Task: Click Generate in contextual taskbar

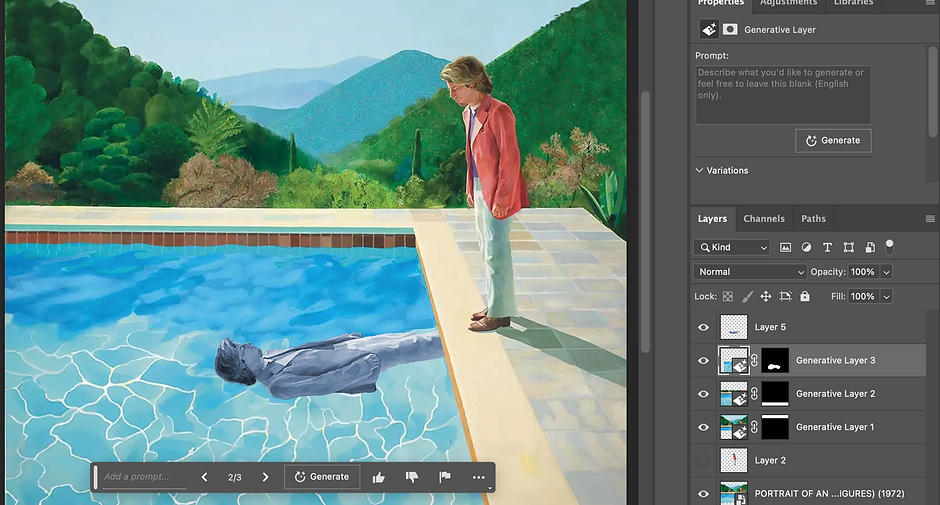Action: tap(322, 477)
